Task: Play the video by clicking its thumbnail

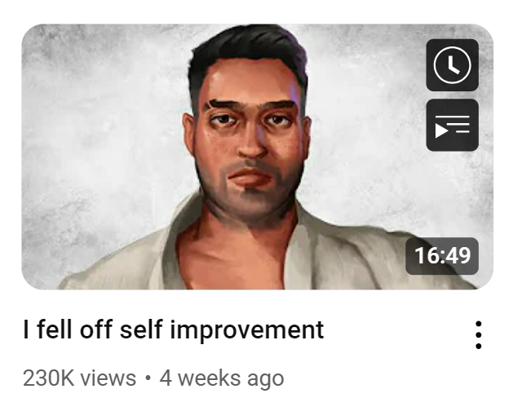Action: (x=257, y=157)
